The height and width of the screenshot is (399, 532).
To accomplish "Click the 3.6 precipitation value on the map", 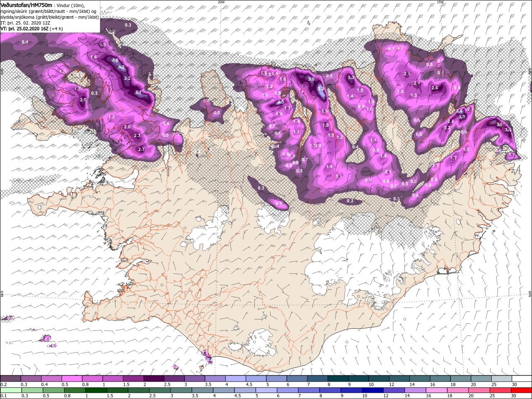I will pos(311,79).
